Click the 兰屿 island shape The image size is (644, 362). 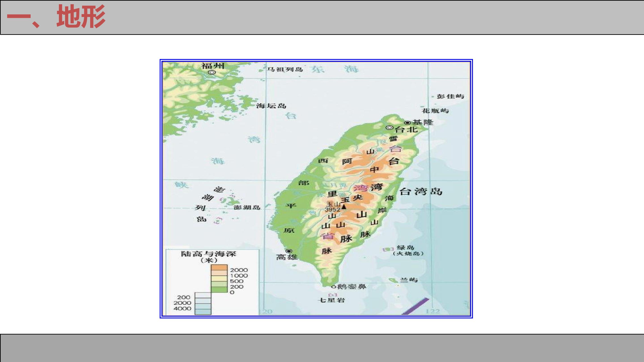click(x=394, y=280)
